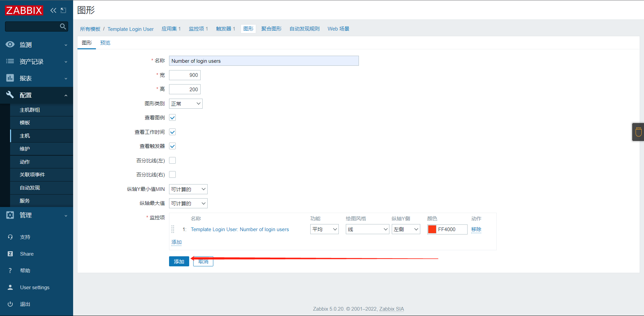Click the 高 height input field
This screenshot has height=316, width=644.
pyautogui.click(x=185, y=89)
